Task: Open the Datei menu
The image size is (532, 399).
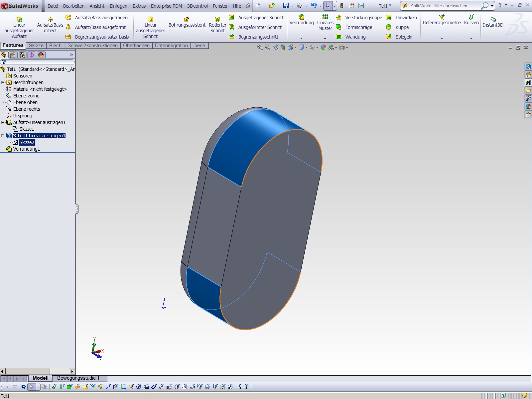Action: pyautogui.click(x=53, y=6)
